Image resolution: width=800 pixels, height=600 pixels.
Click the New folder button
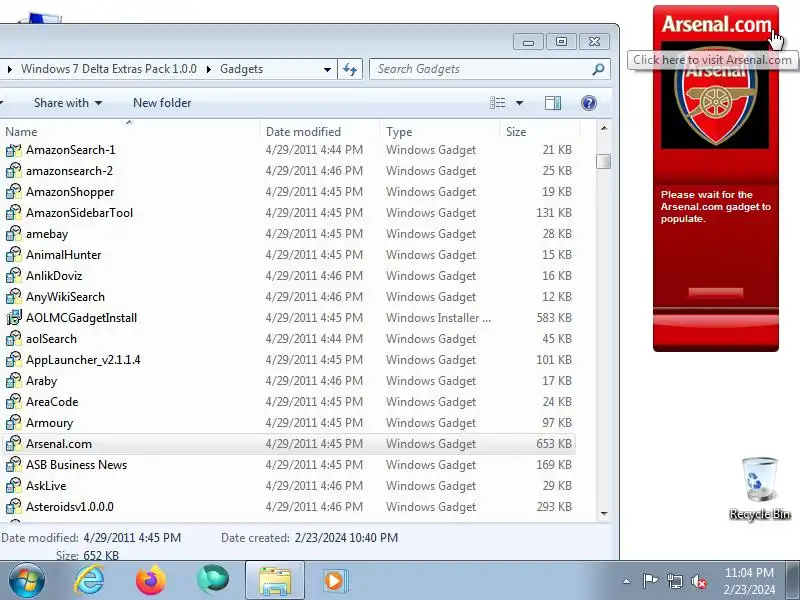(162, 103)
